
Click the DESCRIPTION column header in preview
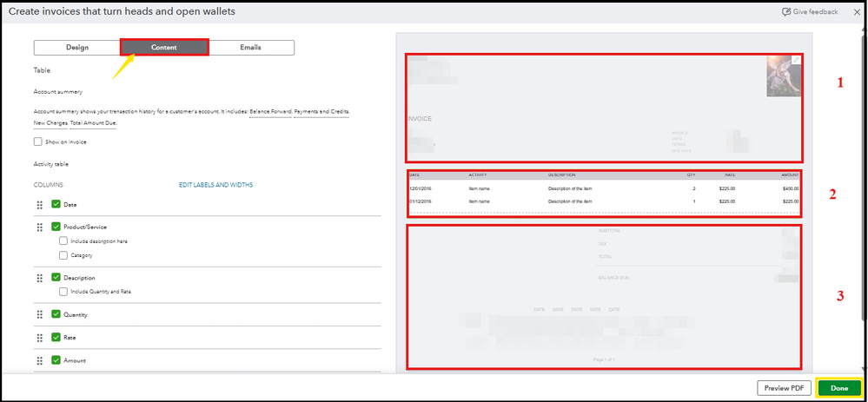click(562, 175)
